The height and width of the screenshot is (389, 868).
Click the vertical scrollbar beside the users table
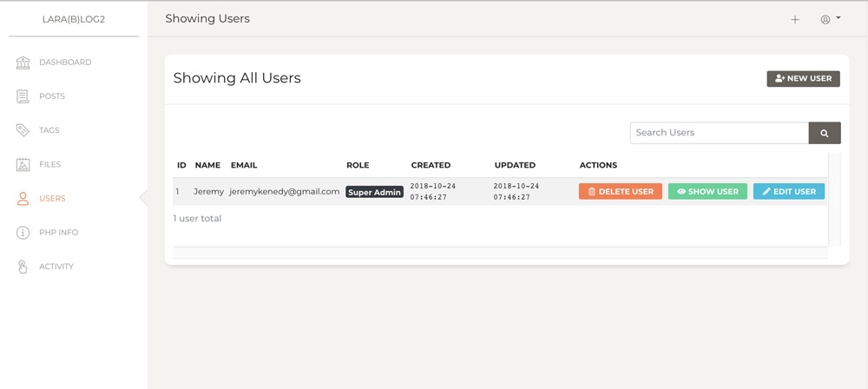tap(835, 200)
